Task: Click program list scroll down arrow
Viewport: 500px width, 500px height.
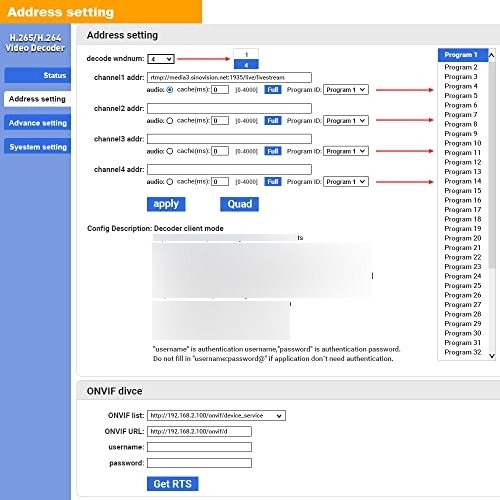Action: (492, 356)
